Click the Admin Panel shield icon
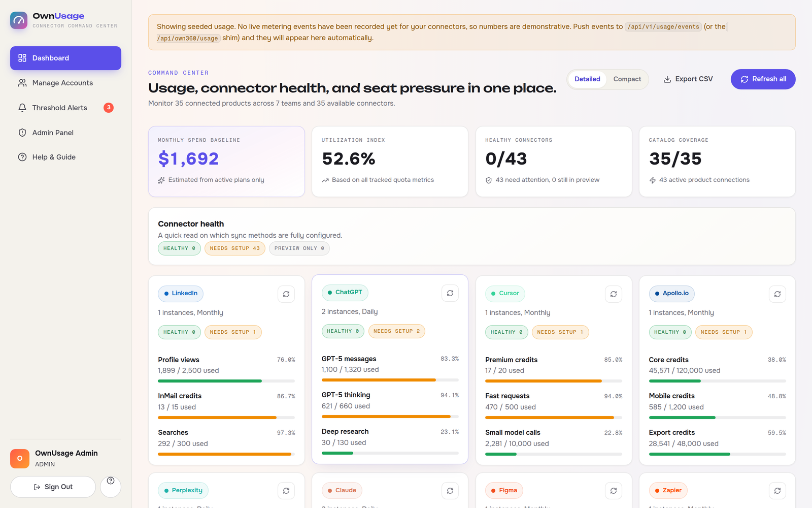This screenshot has height=508, width=812. 22,133
